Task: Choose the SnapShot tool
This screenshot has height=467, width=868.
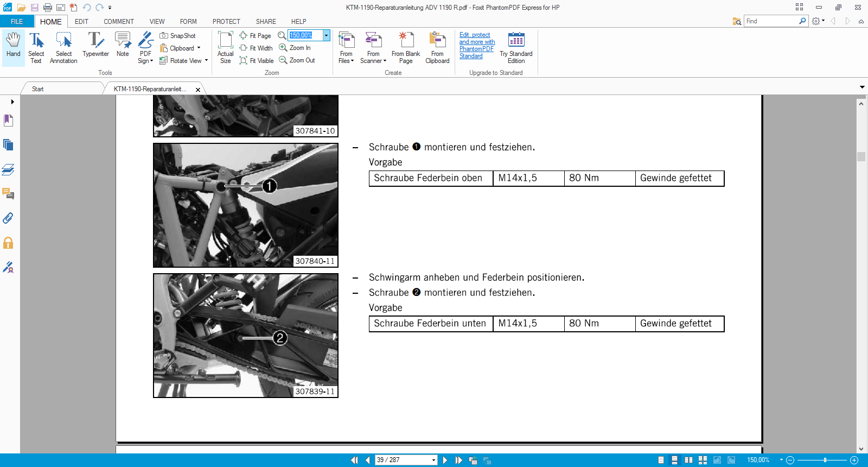Action: pos(178,36)
